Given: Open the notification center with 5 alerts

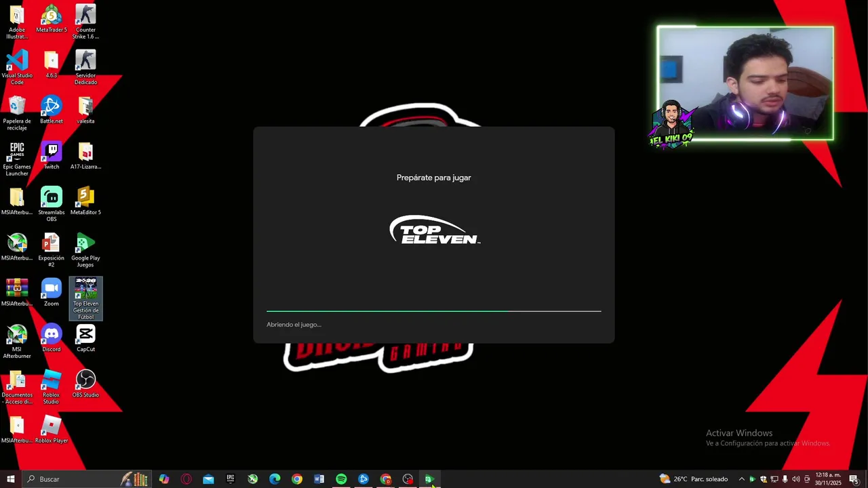Looking at the screenshot, I should tap(854, 479).
